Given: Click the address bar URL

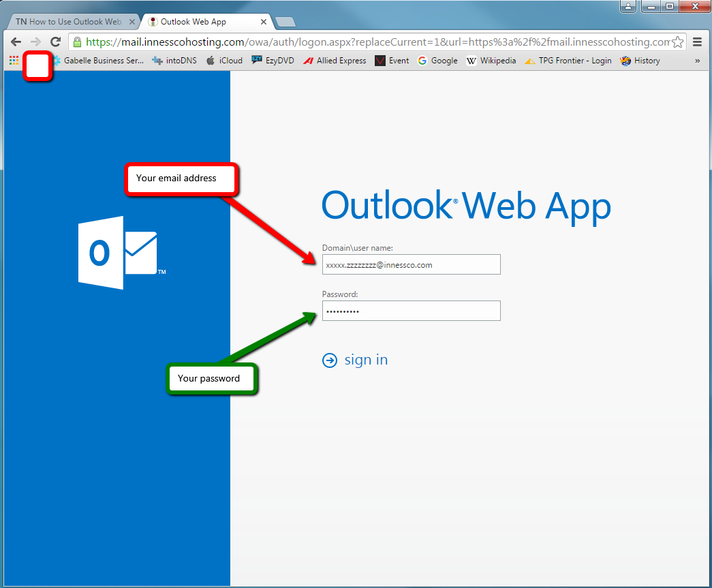Looking at the screenshot, I should [x=377, y=42].
